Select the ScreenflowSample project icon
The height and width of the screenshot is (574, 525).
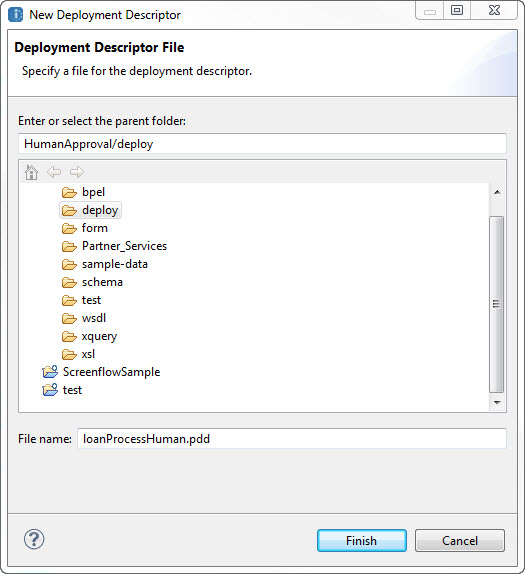click(50, 372)
